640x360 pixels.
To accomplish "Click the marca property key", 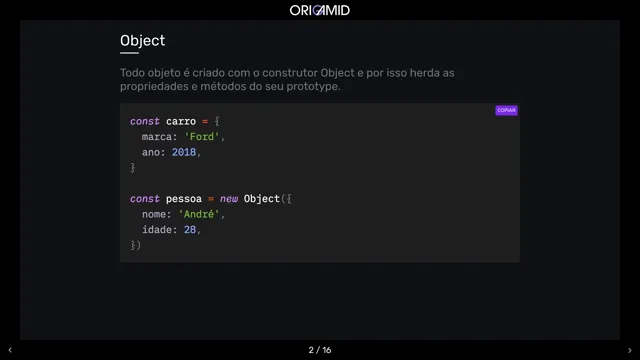I will 157,137.
